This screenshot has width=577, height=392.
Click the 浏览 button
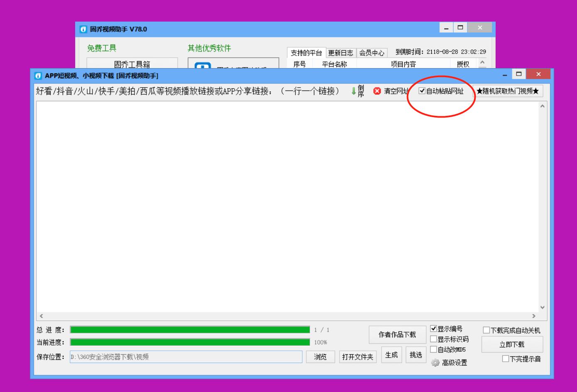pyautogui.click(x=320, y=357)
